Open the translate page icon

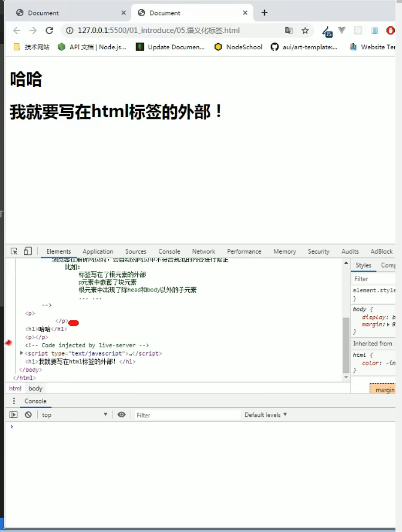[x=288, y=31]
